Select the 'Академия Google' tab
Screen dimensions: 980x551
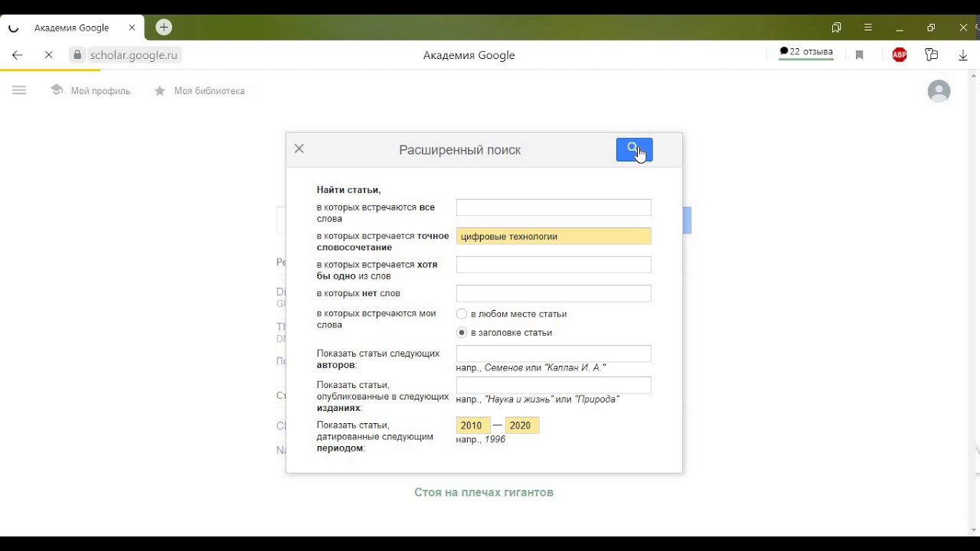point(73,28)
